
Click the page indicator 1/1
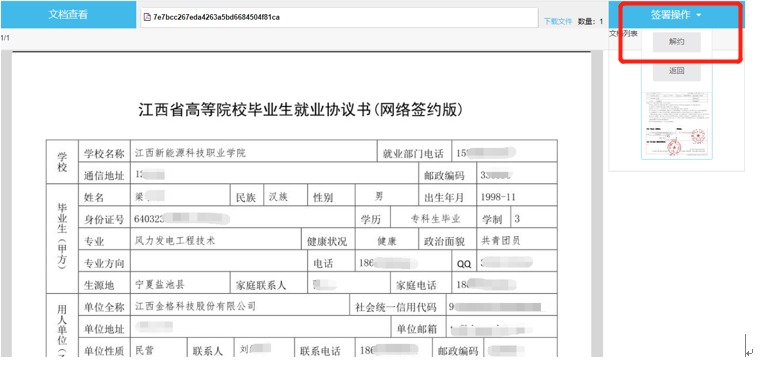point(5,38)
